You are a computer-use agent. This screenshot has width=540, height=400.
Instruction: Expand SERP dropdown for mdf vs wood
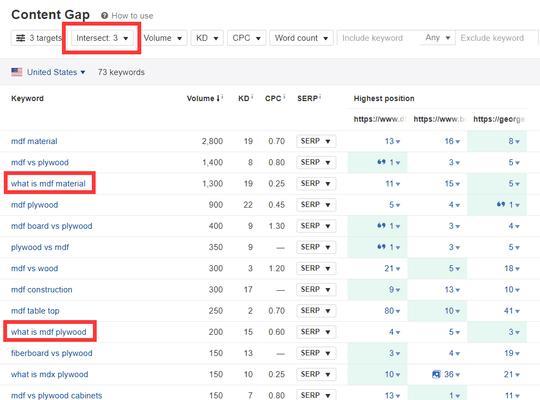[316, 268]
